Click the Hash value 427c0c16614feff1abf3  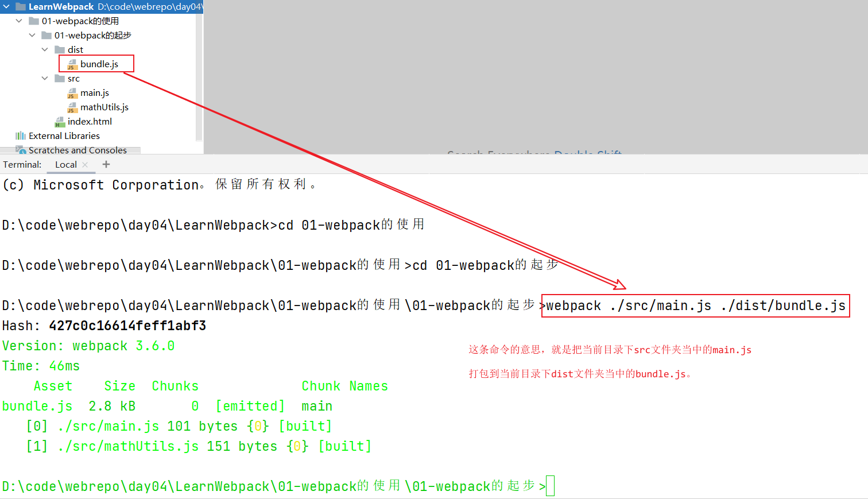(x=127, y=326)
